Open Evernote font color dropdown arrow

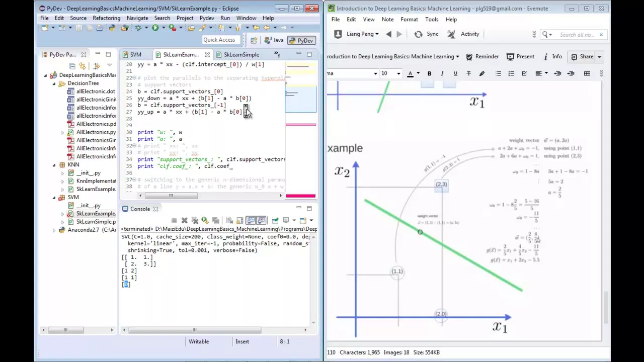(x=418, y=73)
